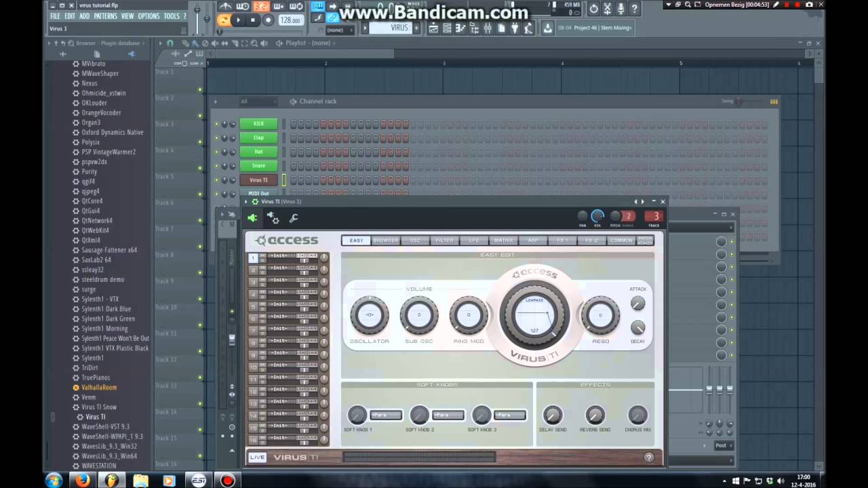Open the plugin wrench icon

294,218
